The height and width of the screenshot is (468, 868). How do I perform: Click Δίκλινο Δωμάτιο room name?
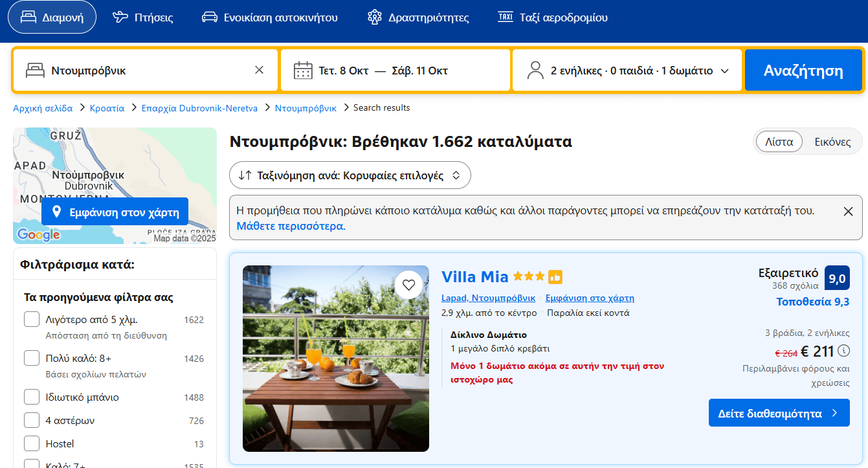tap(489, 335)
